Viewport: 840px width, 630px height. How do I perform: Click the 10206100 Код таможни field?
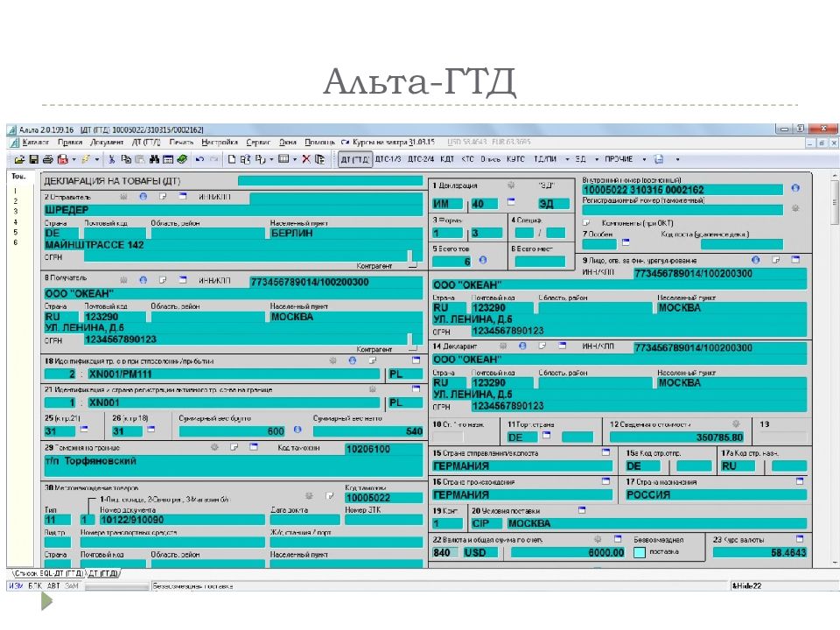[x=384, y=449]
